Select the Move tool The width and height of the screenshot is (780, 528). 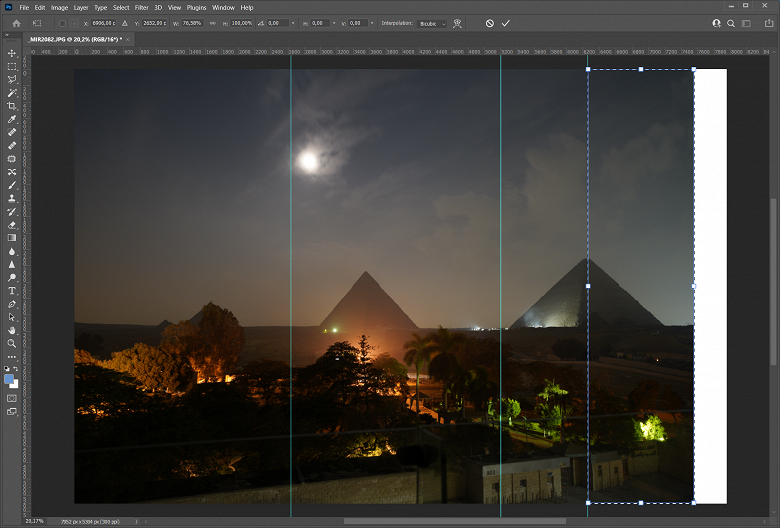(12, 53)
